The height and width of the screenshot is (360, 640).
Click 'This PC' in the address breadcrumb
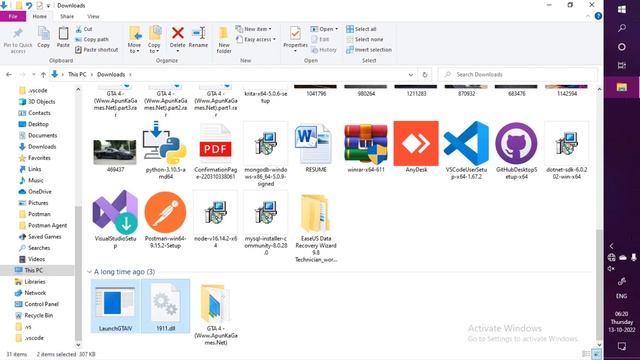coord(77,75)
